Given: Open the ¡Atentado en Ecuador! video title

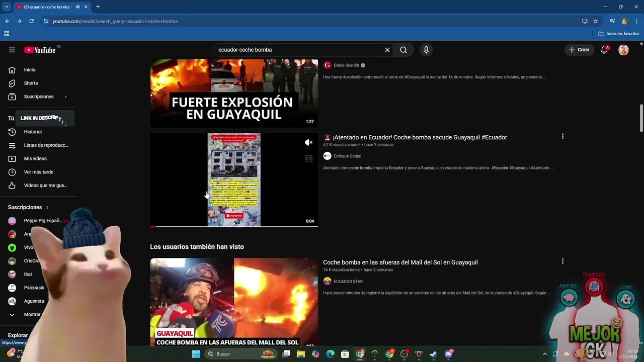Looking at the screenshot, I should click(x=415, y=137).
